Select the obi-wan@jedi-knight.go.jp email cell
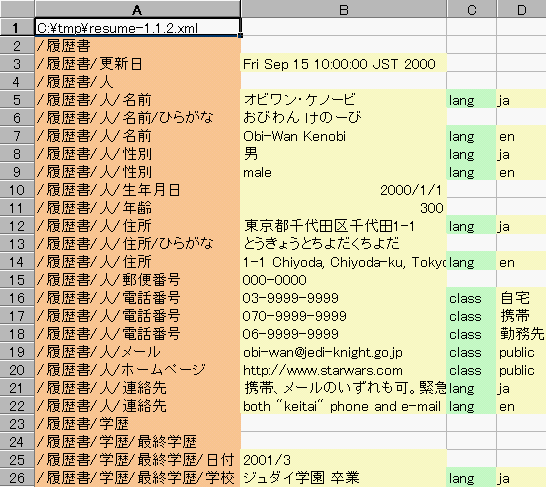Screen dimensions: 546x487 click(x=343, y=352)
